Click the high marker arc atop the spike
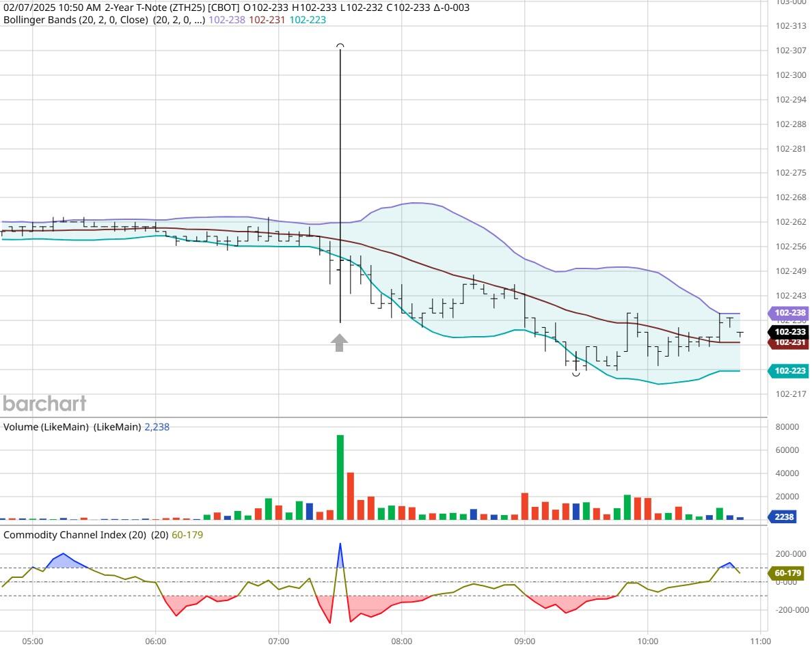The width and height of the screenshot is (812, 651). tap(340, 46)
